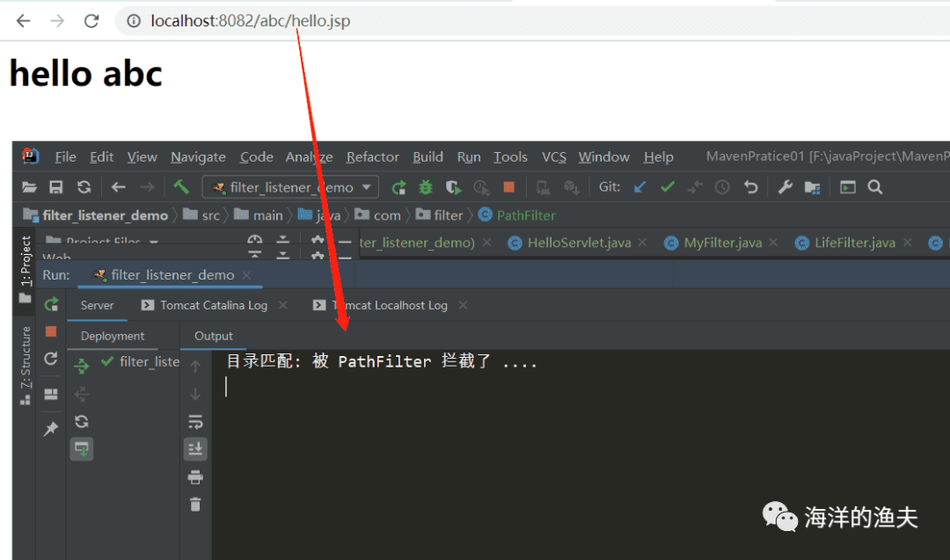Click the Synchronize toolbar icon

[x=84, y=187]
